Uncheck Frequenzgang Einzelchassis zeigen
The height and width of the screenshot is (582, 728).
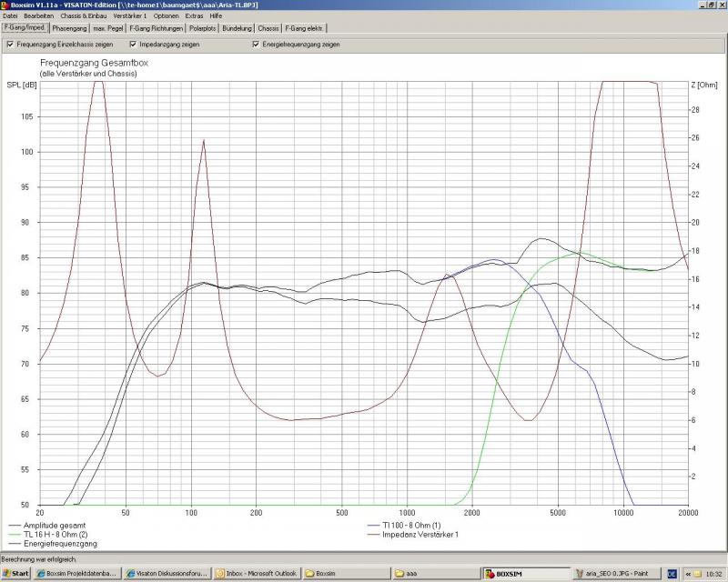pyautogui.click(x=10, y=44)
